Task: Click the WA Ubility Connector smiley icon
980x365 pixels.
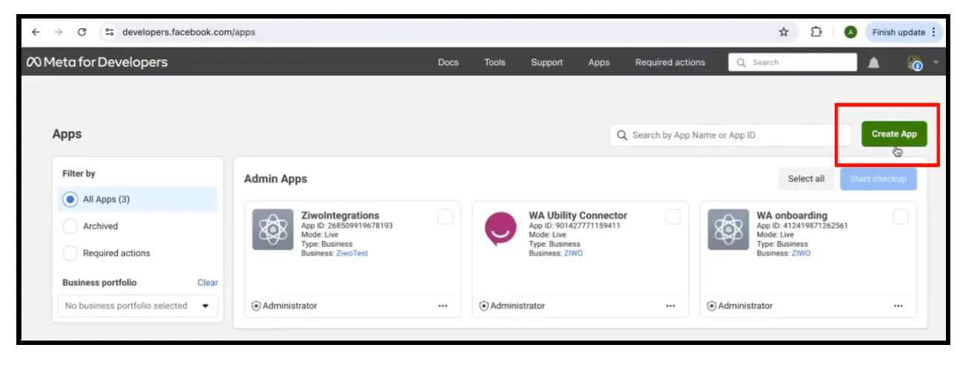Action: click(x=500, y=228)
